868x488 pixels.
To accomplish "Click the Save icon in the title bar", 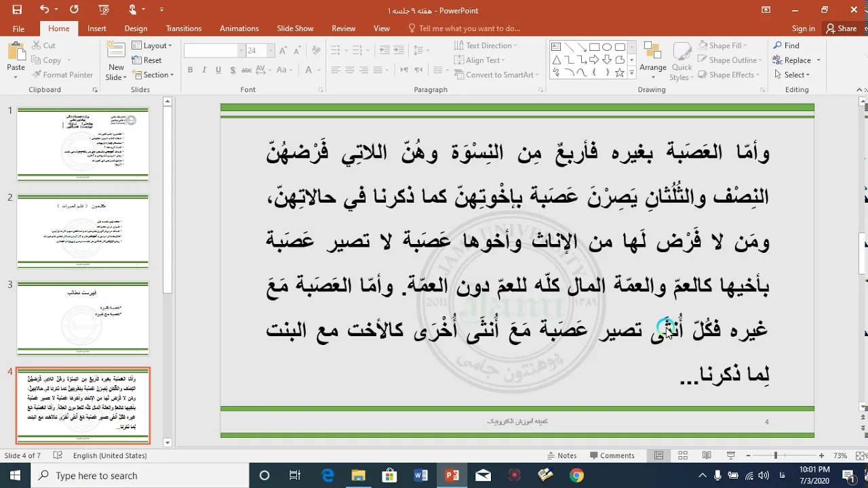I will click(x=17, y=9).
